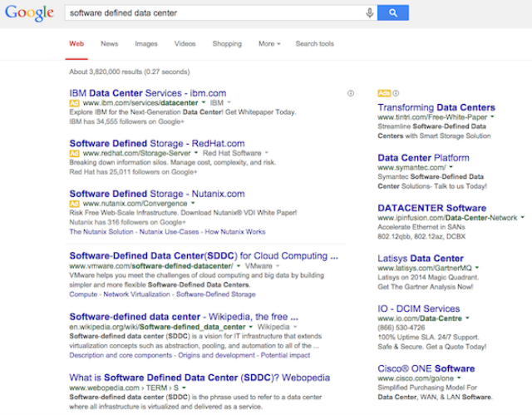Click Ad badge beside www.nutanix.com URL
Image resolution: width=532 pixels, height=415 pixels.
74,204
